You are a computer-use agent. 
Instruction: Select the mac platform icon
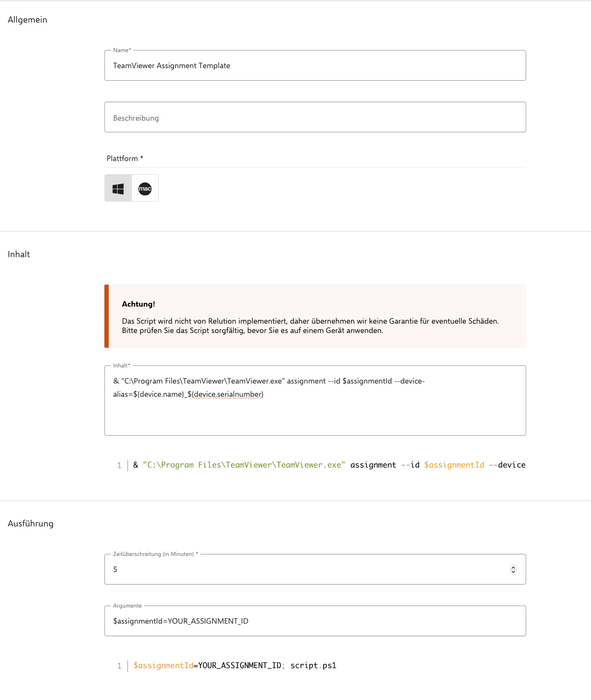[x=145, y=189]
